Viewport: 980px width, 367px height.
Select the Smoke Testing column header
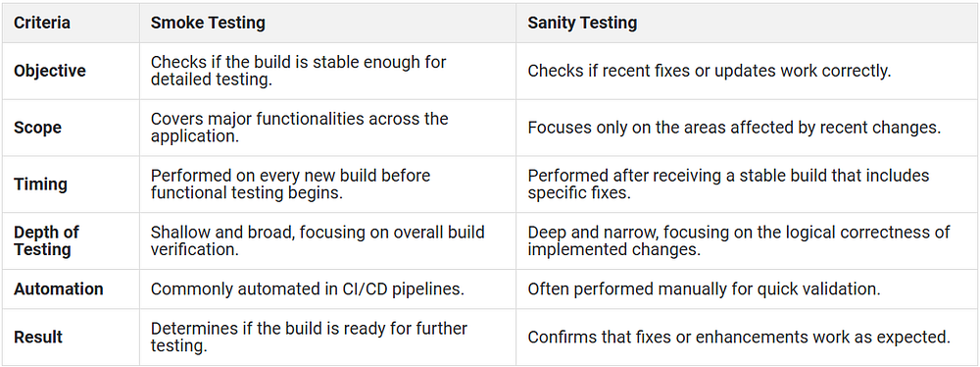(208, 24)
